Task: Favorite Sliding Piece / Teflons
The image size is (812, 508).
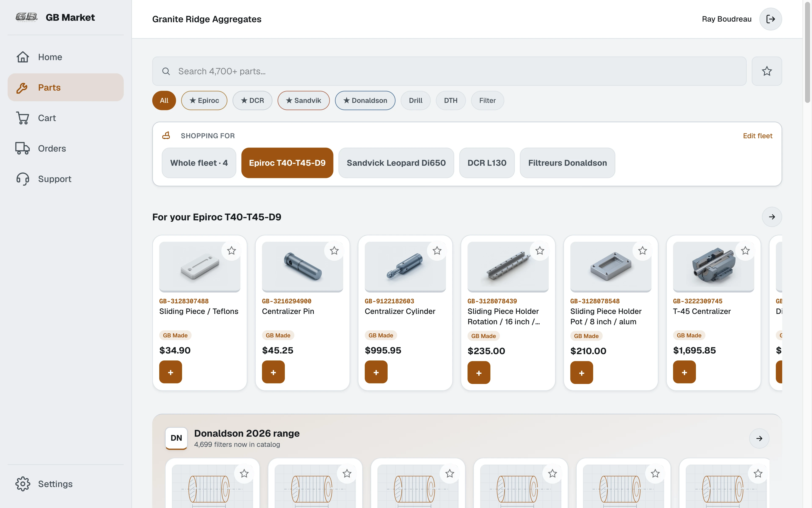Action: [x=232, y=251]
